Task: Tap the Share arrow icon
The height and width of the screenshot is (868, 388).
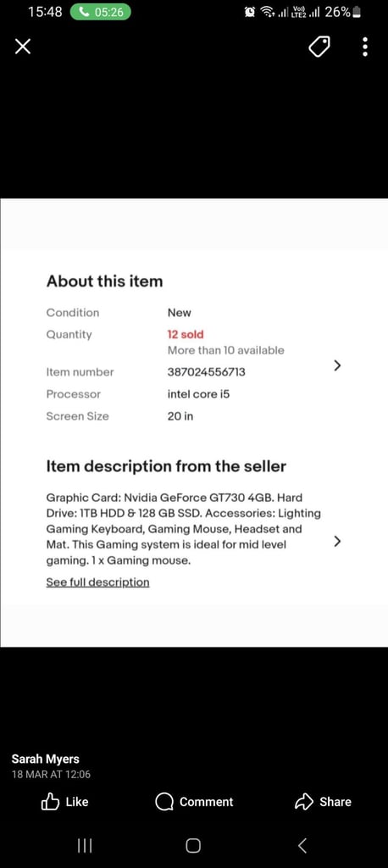Action: pos(304,802)
